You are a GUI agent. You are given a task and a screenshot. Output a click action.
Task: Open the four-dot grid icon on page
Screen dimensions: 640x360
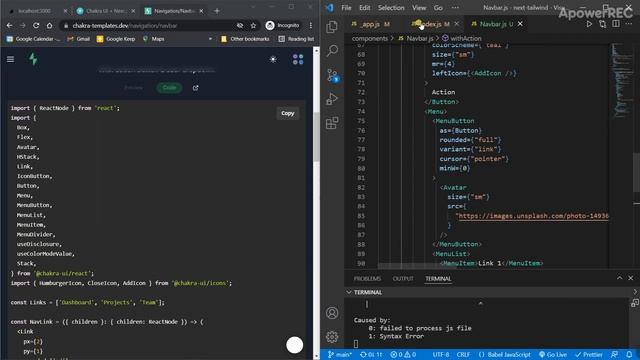tap(298, 59)
